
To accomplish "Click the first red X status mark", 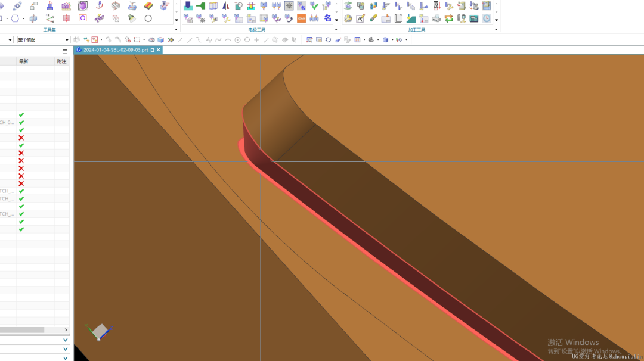I will pos(21,138).
